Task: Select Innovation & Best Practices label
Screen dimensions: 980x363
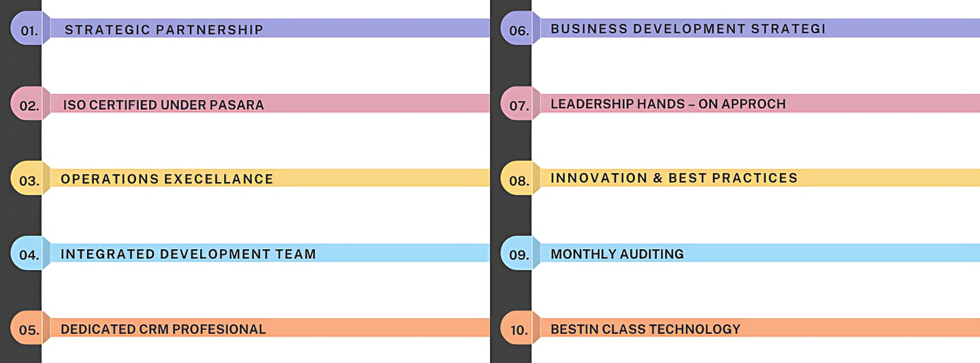Action: [674, 178]
